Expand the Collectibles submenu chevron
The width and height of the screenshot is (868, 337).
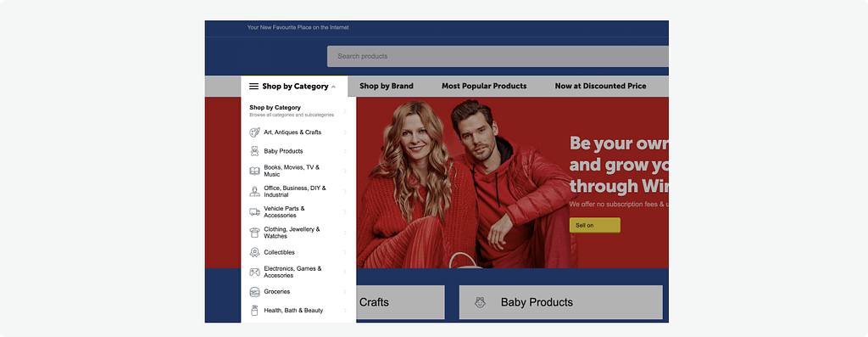(345, 253)
